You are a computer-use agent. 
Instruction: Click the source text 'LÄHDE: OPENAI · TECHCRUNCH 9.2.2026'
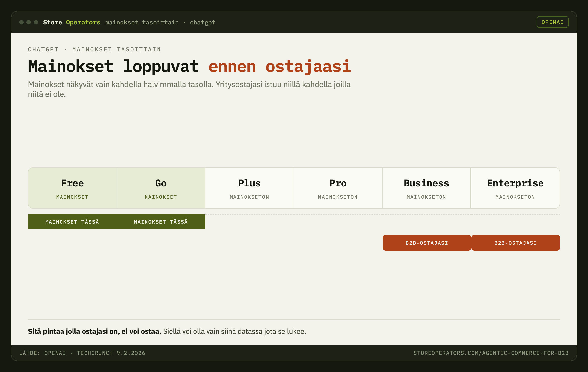[x=82, y=353]
